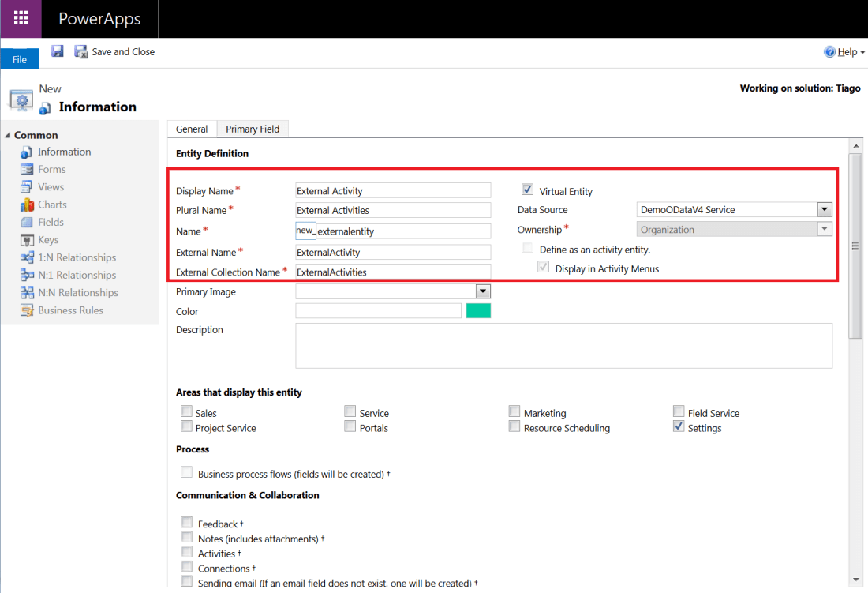Screen dimensions: 868x593
Task: Collapse the Common section in the sidebar
Action: [x=8, y=135]
